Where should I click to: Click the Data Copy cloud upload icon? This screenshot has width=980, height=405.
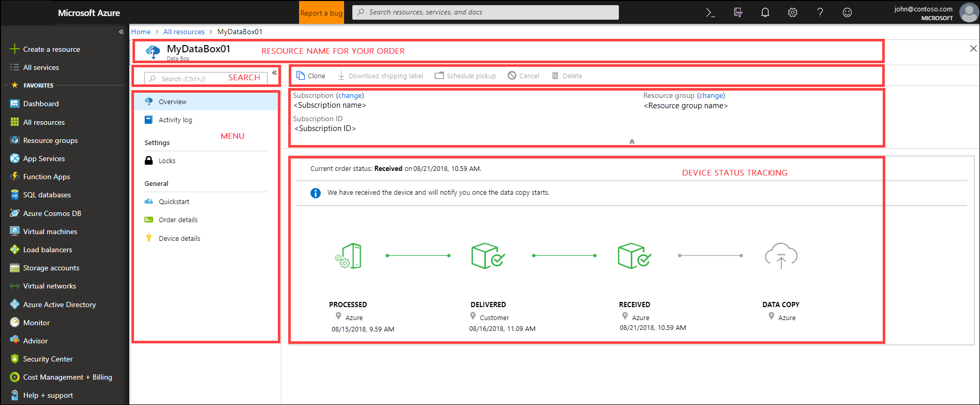pos(781,256)
